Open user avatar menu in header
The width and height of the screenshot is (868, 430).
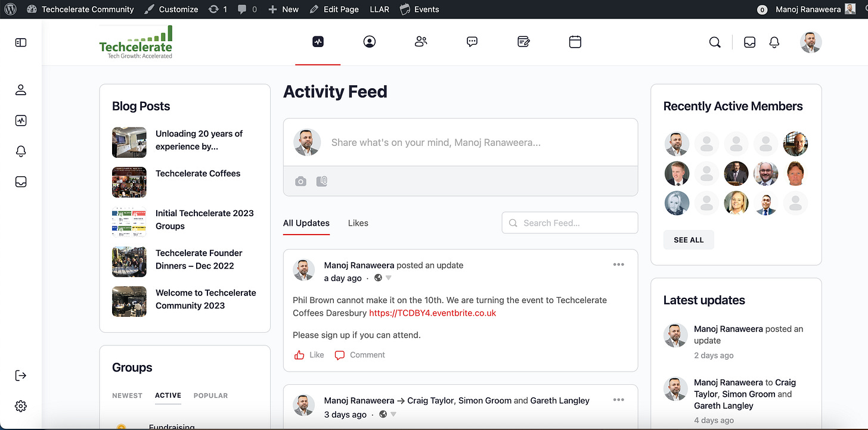[811, 42]
